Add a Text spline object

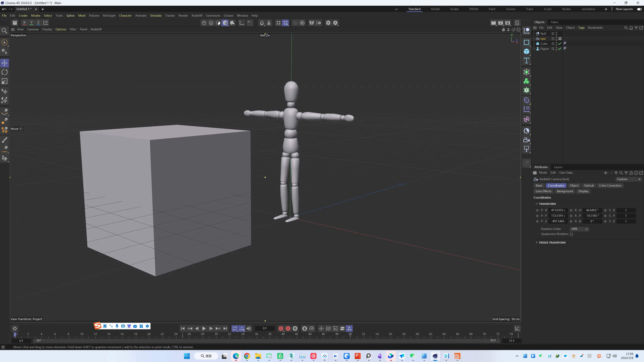pos(526,61)
